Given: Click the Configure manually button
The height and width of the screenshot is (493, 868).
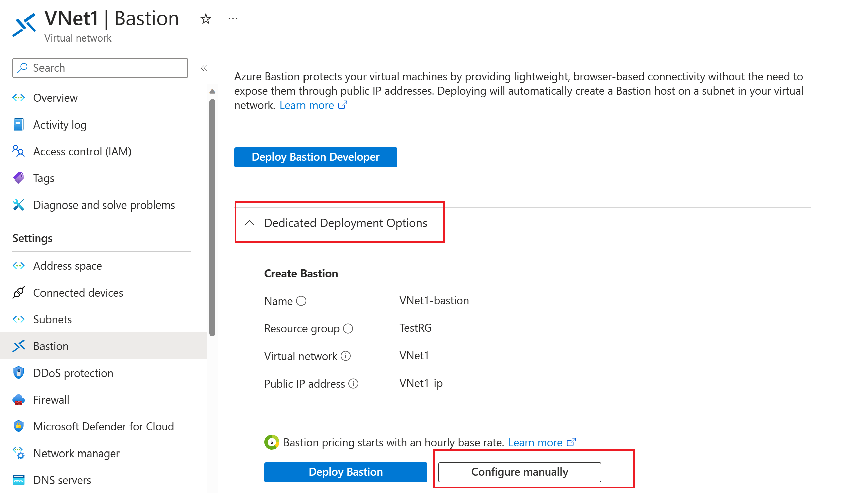Looking at the screenshot, I should [x=519, y=472].
